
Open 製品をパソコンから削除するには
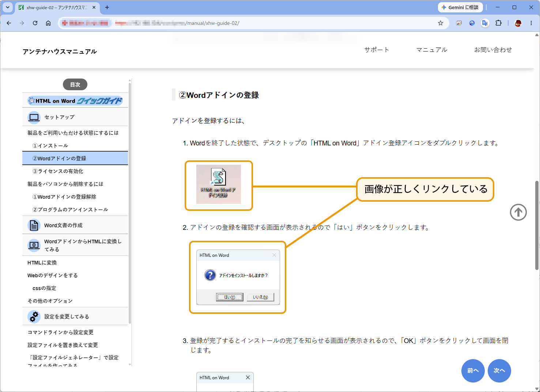click(65, 184)
